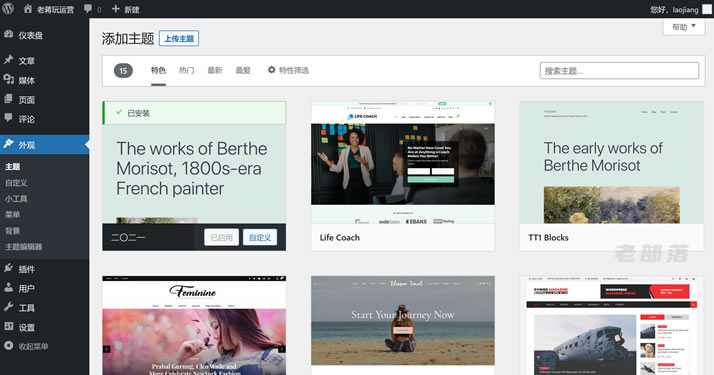Click the 老蒋玩运营 site name
Viewport: 714px width, 375px height.
[x=55, y=10]
